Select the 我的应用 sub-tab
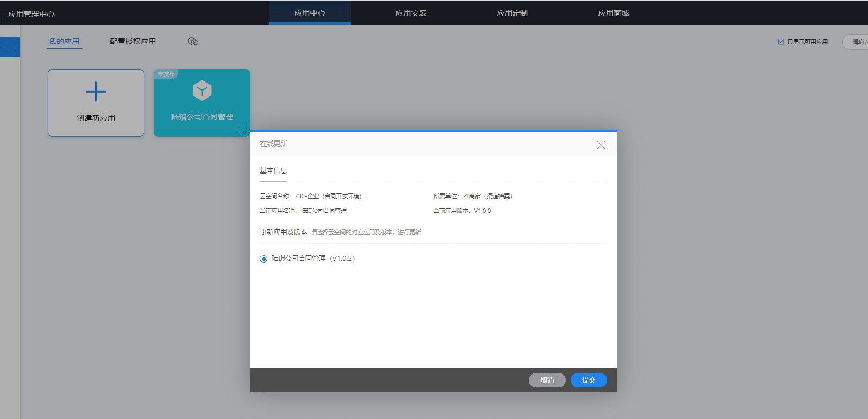 [64, 41]
